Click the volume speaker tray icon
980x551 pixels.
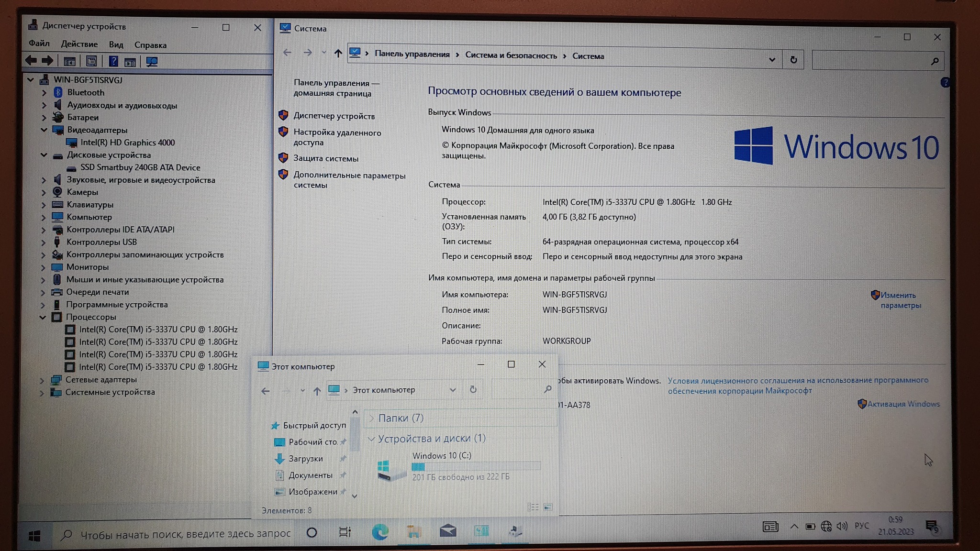click(842, 526)
